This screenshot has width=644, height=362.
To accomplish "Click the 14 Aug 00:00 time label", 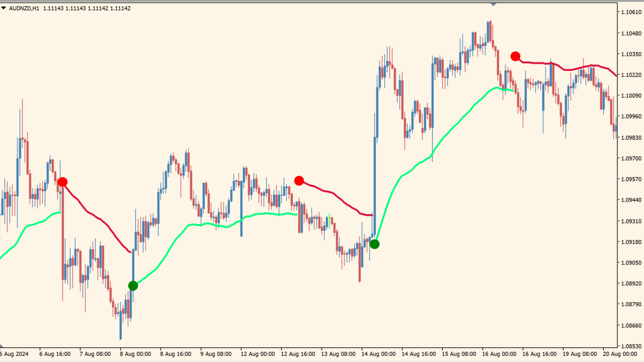I will point(378,354).
